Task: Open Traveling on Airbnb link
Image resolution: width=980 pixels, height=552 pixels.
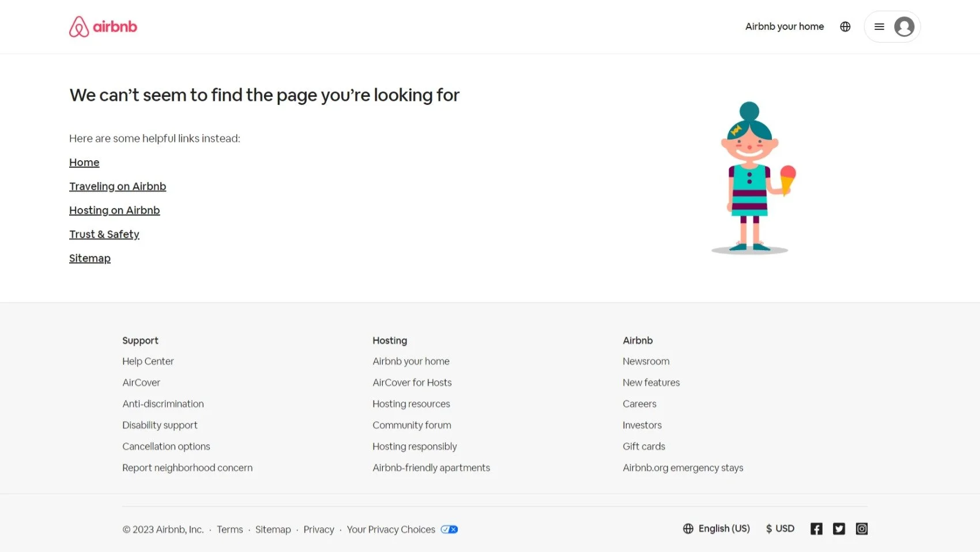Action: 118,186
